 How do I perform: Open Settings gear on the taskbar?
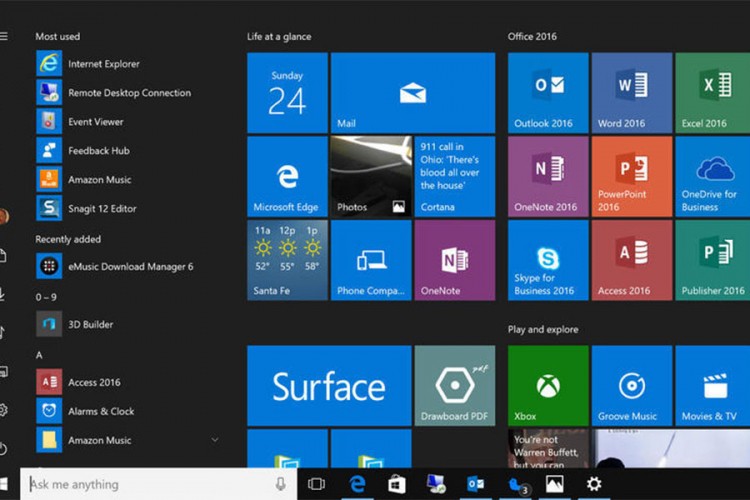tap(594, 484)
